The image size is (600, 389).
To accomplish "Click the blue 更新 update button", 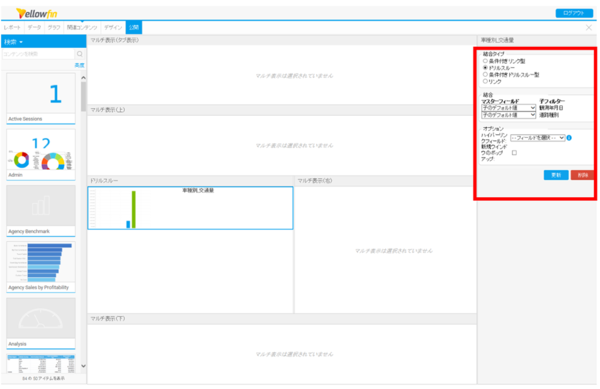I will (x=556, y=175).
